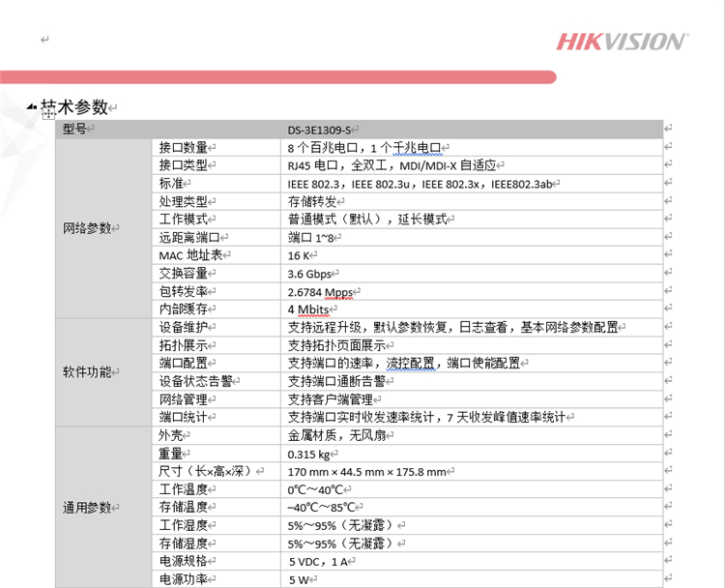Click the 内部缓存 label cell
This screenshot has height=588, width=725.
(x=216, y=309)
